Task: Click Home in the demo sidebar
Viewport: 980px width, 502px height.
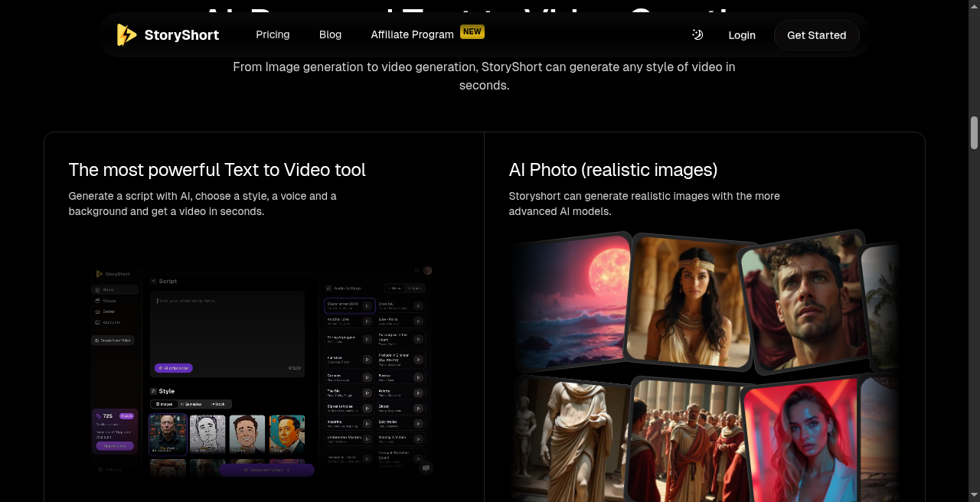Action: [115, 290]
